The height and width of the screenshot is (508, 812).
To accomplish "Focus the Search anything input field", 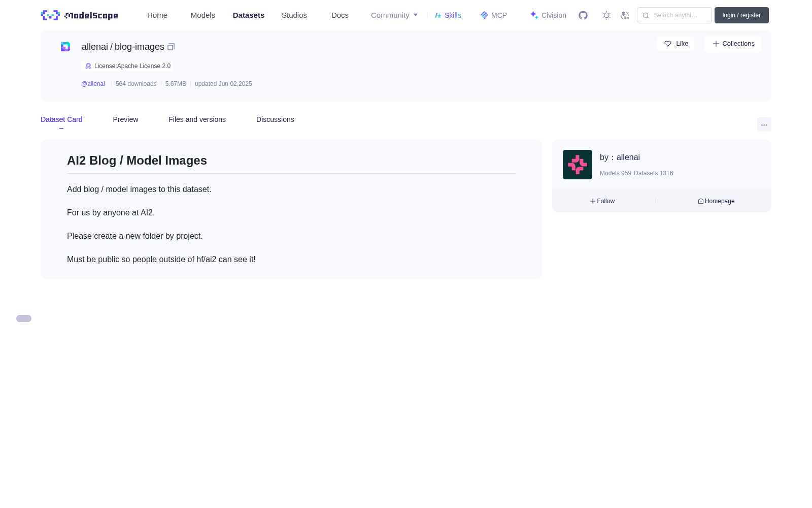I will 674,15.
